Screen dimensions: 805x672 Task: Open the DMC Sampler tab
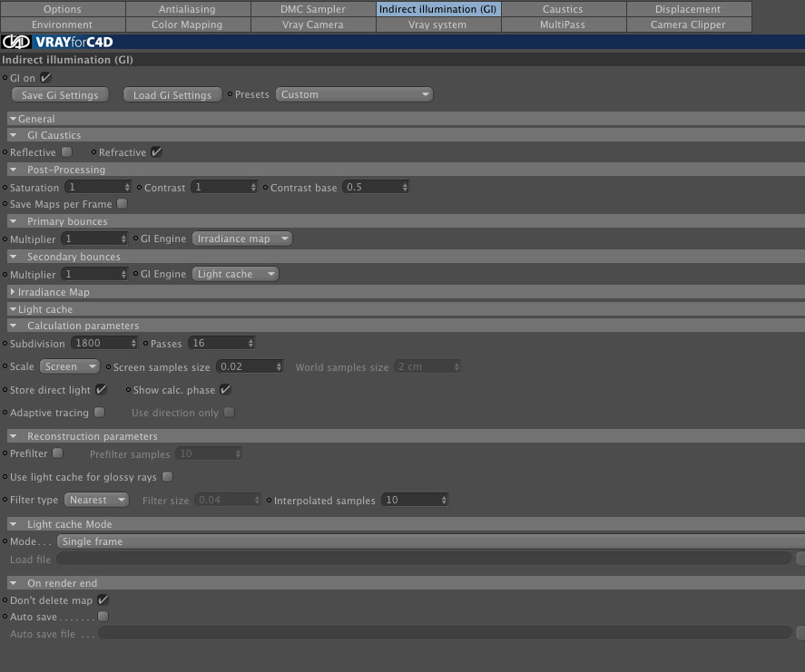point(313,9)
